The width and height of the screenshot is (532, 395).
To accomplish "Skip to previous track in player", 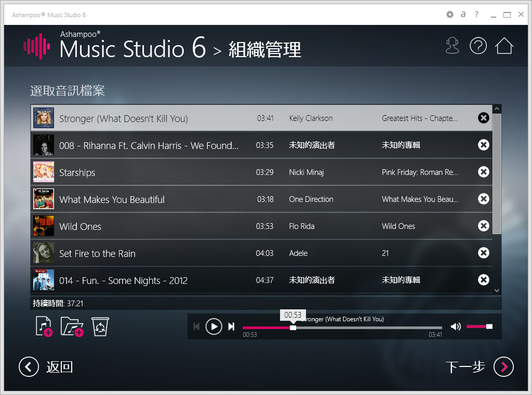I will (196, 326).
